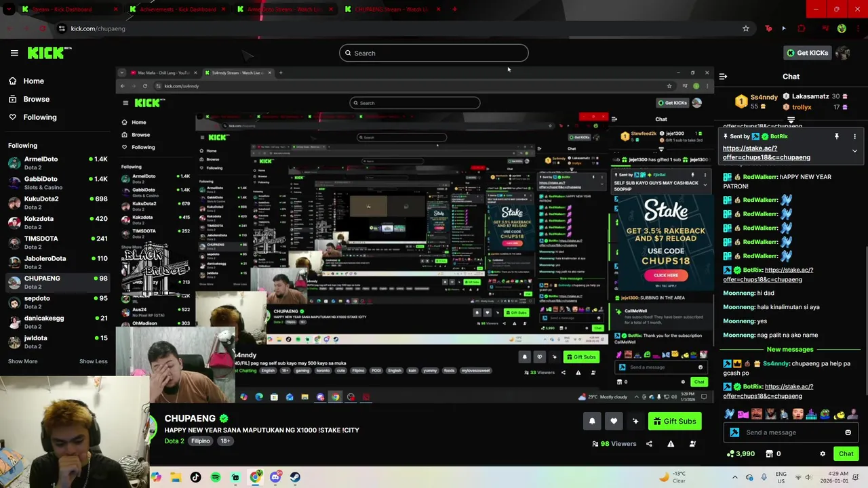
Task: Click the Gift Subs button
Action: (675, 421)
